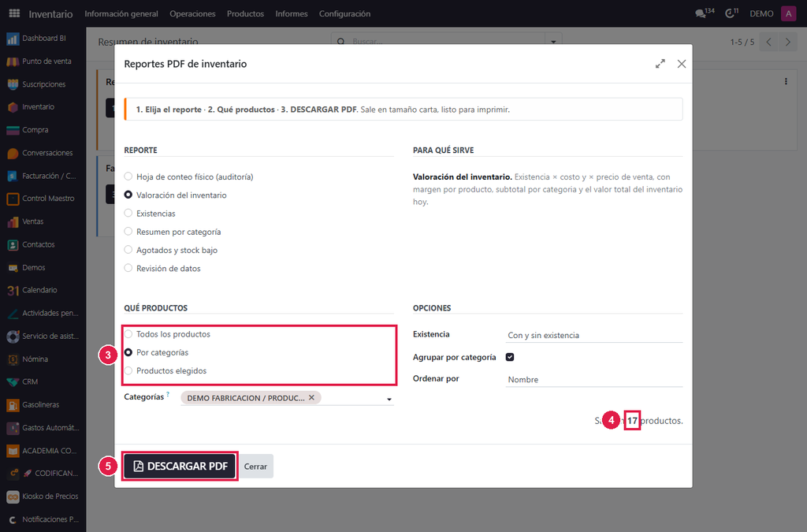This screenshot has height=532, width=807.
Task: Choose Por categorías option
Action: pos(128,352)
